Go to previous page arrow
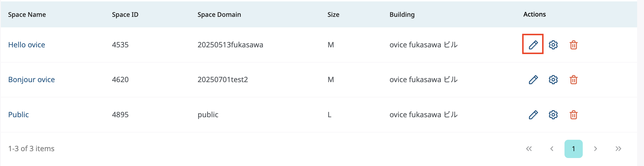 click(552, 149)
